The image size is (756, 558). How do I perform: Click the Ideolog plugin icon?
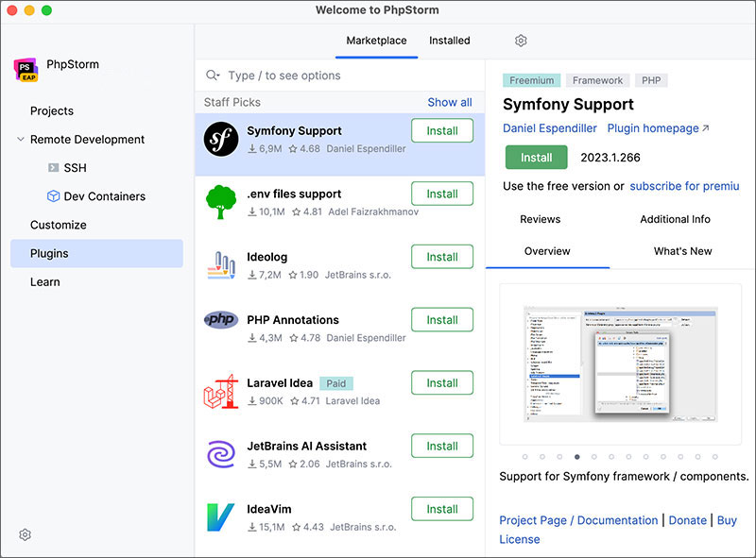pos(221,265)
